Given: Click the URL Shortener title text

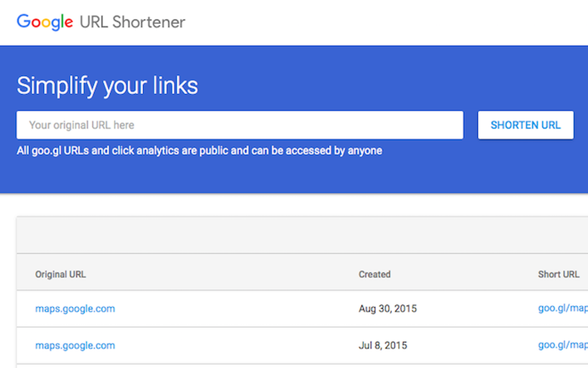Looking at the screenshot, I should [x=132, y=22].
